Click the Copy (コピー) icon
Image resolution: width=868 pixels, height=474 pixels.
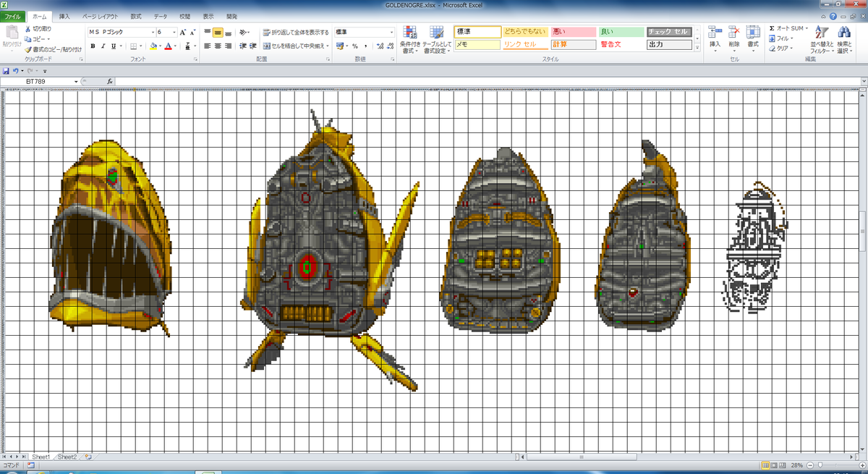click(28, 39)
